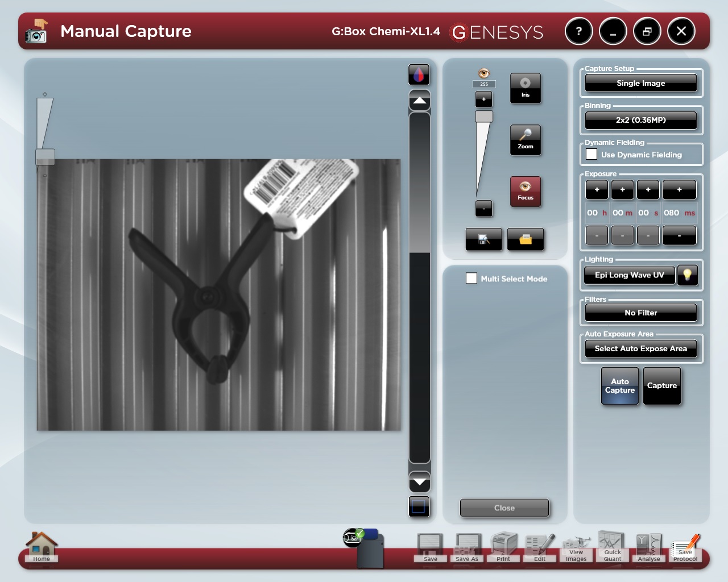Image resolution: width=728 pixels, height=582 pixels.
Task: Activate the Focus lens control
Action: [x=526, y=192]
